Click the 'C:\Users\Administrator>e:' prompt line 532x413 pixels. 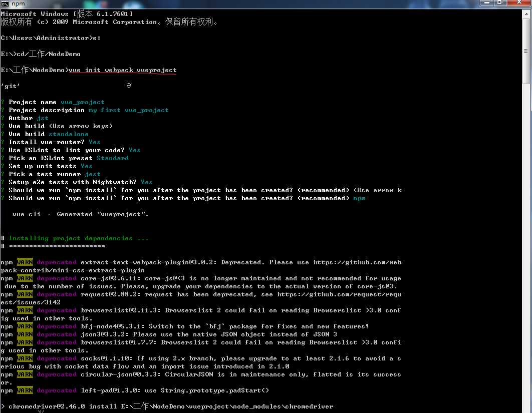(51, 38)
